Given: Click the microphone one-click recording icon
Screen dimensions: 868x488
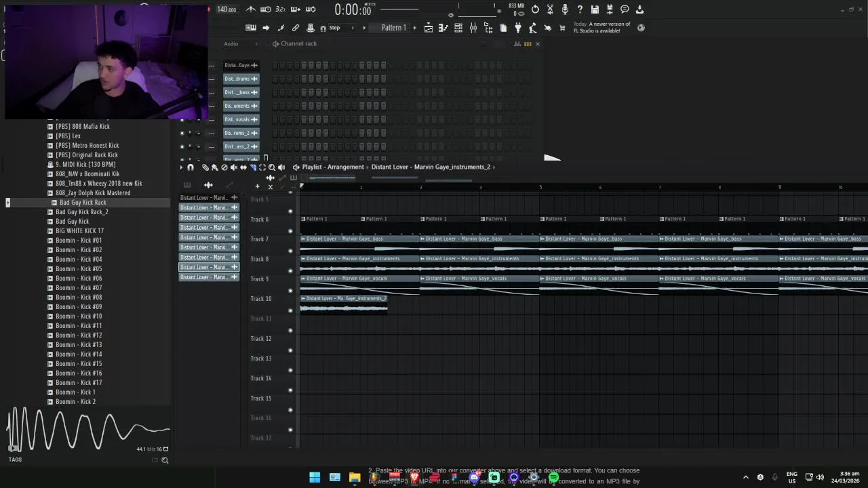Looking at the screenshot, I should [565, 9].
